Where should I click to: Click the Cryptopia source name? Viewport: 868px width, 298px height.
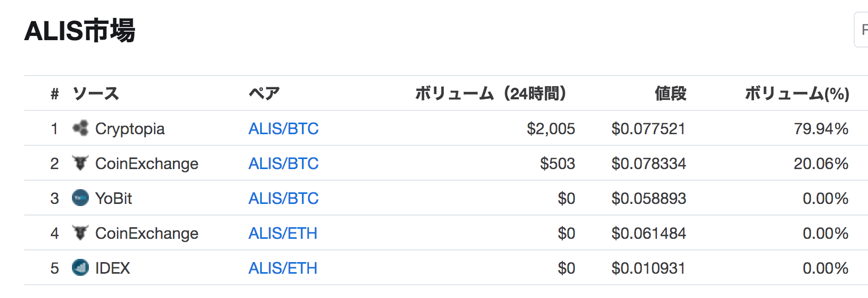pos(130,128)
